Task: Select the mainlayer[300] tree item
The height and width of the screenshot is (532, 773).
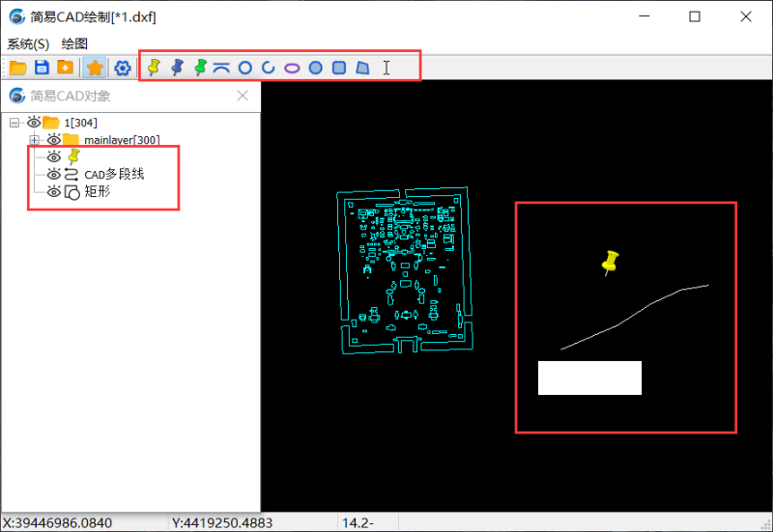Action: [122, 140]
